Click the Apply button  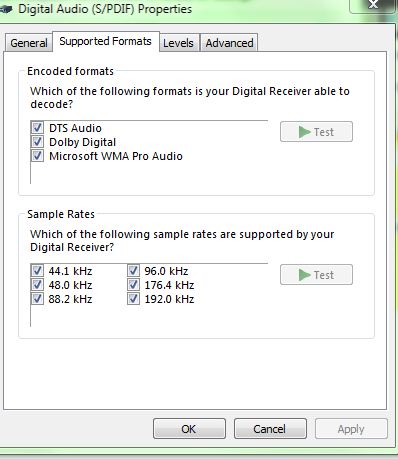pos(351,429)
